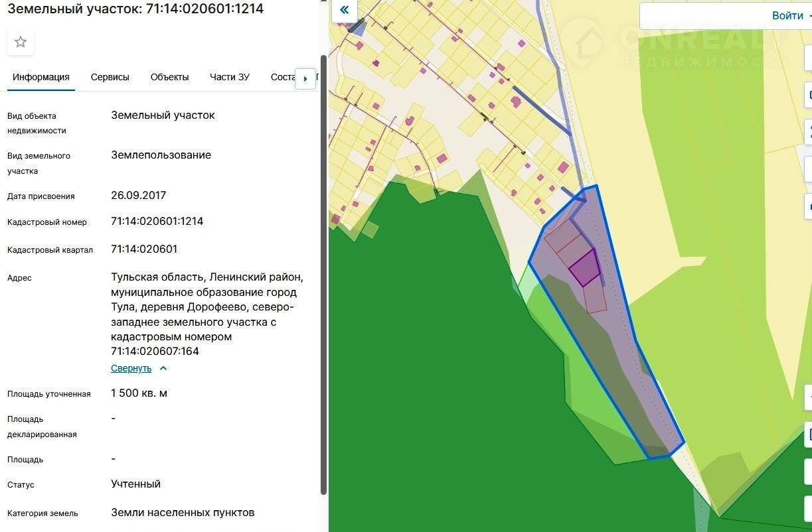Select the Части ЗУ tab
Image resolution: width=812 pixels, height=532 pixels.
pos(229,77)
